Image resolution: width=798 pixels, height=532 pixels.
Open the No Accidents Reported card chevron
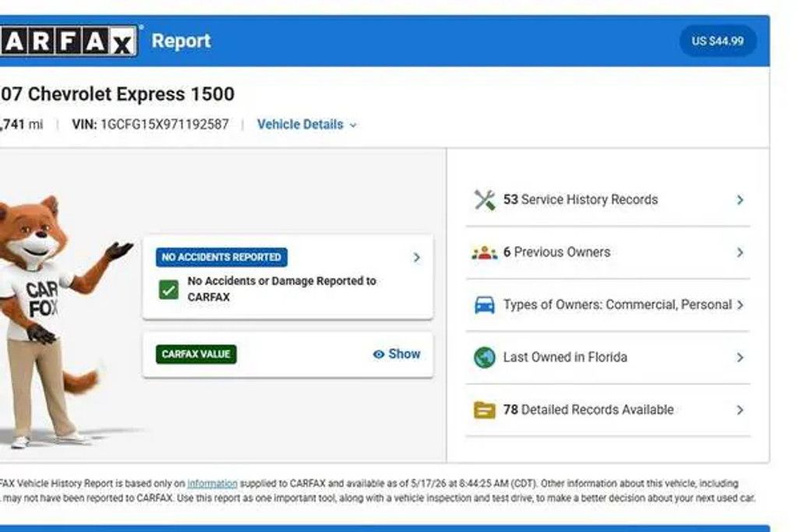(x=417, y=257)
